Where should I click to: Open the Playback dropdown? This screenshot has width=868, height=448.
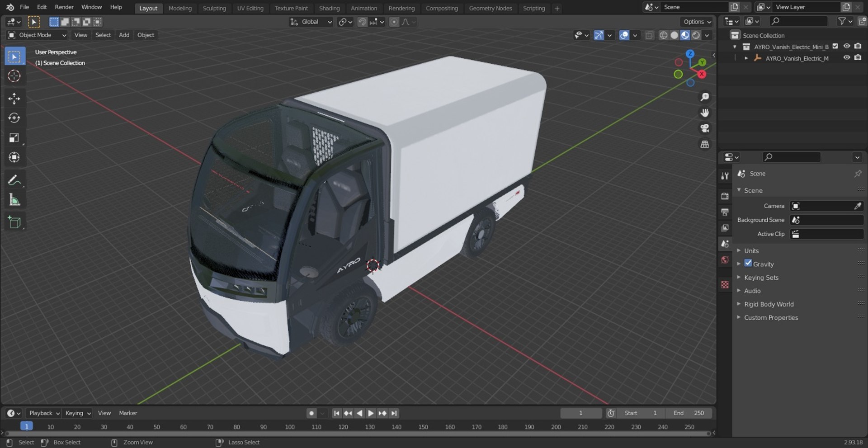pyautogui.click(x=44, y=413)
